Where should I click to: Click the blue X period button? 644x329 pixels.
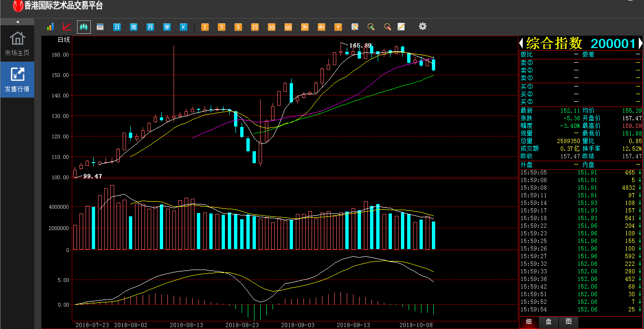184,27
